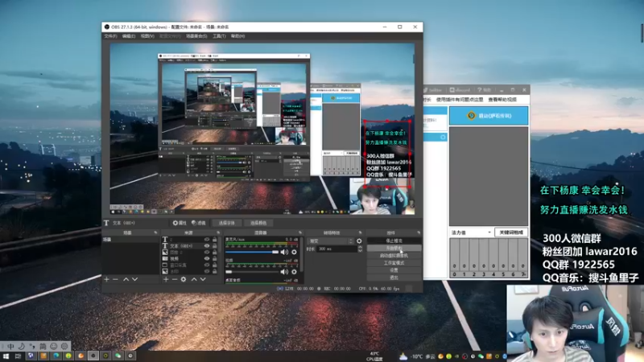Open 麦克风/Aux mixer settings gear
644x362 pixels.
294,252
